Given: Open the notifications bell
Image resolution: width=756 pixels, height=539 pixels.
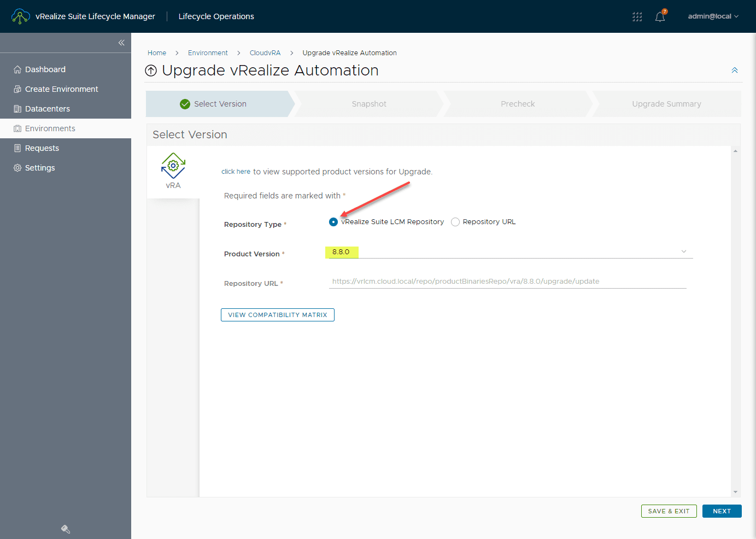Looking at the screenshot, I should pyautogui.click(x=659, y=16).
